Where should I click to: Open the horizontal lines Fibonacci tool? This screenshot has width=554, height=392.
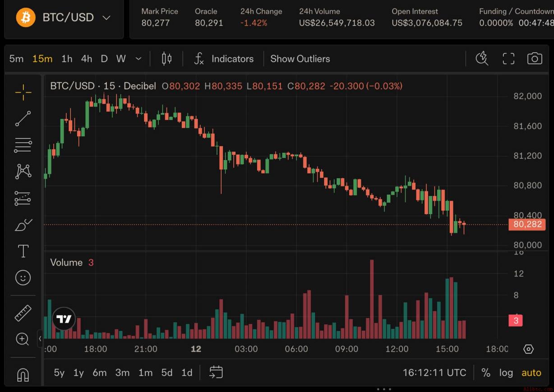tap(23, 145)
